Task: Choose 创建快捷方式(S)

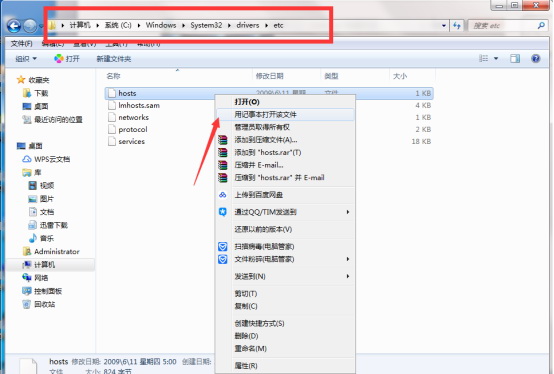Action: point(285,323)
